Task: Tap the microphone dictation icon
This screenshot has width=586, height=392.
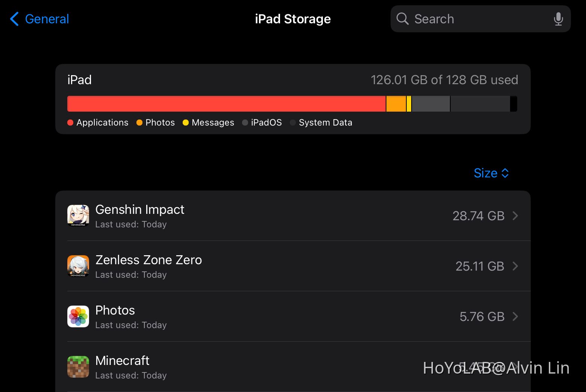Action: pyautogui.click(x=558, y=19)
